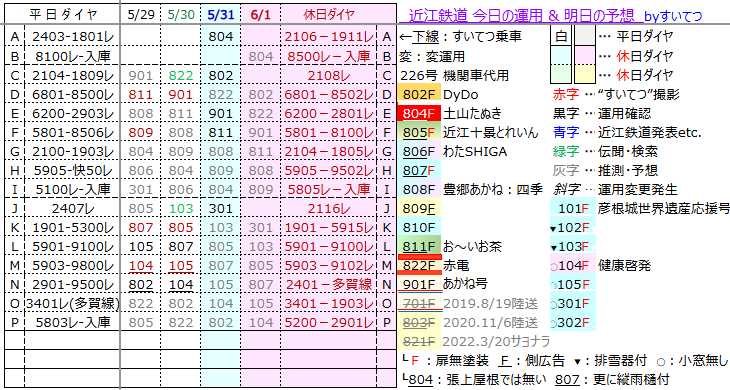Select the blue 5/31 date header
This screenshot has height=390, width=730.
click(221, 14)
